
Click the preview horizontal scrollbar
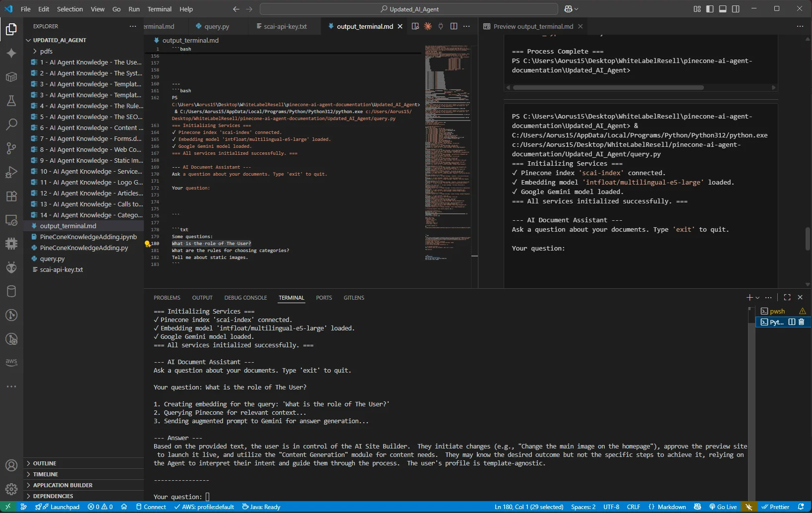point(608,88)
